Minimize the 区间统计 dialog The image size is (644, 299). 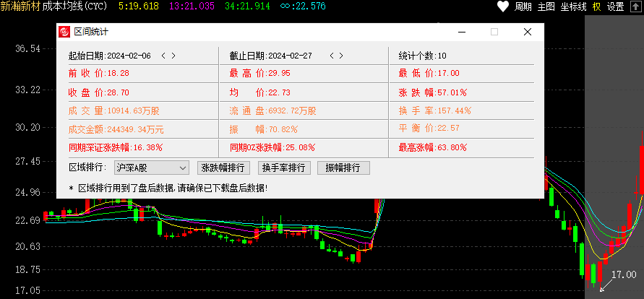click(x=462, y=32)
